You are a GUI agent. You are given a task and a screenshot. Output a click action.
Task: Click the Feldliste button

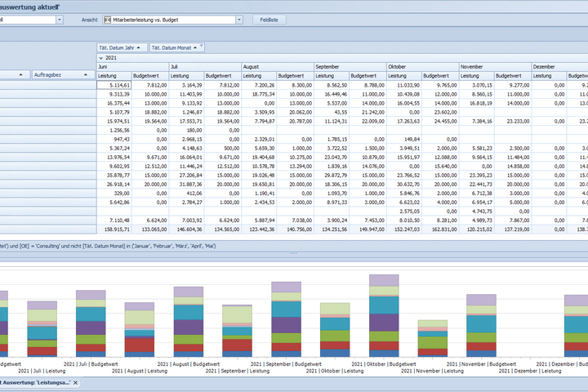269,19
